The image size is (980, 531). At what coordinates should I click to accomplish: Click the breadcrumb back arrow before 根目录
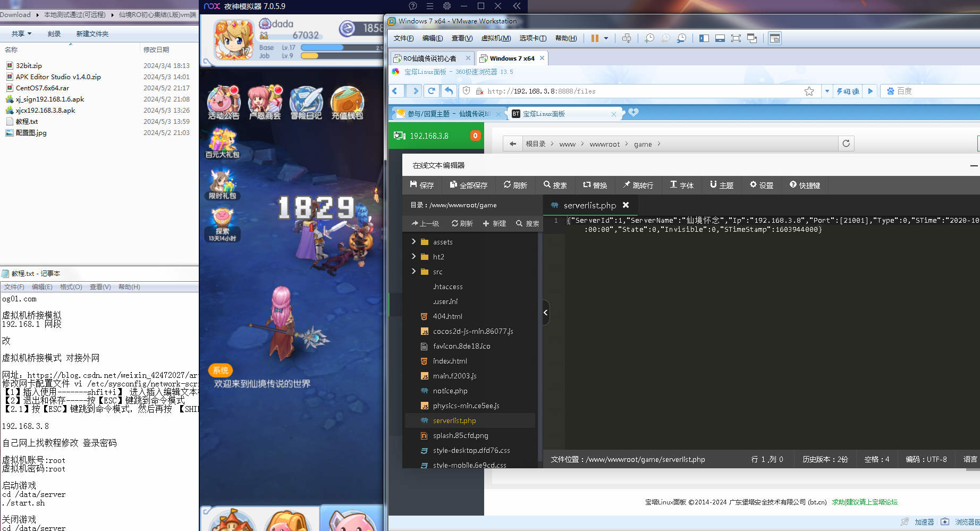tap(512, 144)
